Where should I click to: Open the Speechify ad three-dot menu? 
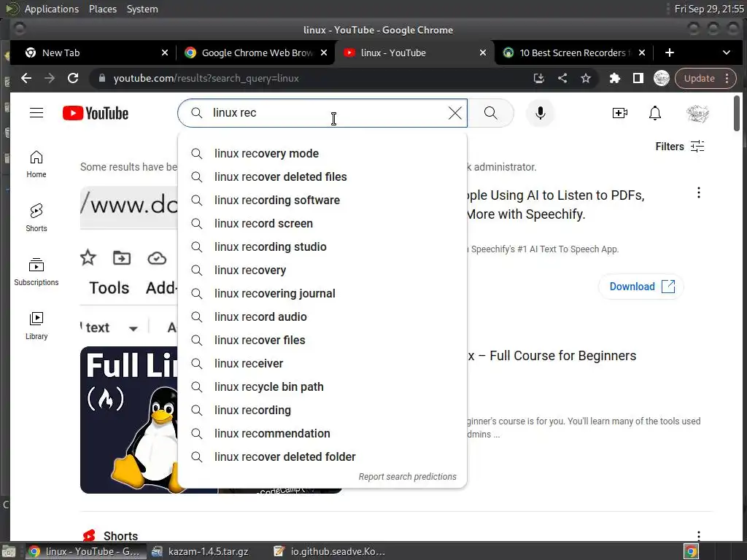click(x=698, y=192)
